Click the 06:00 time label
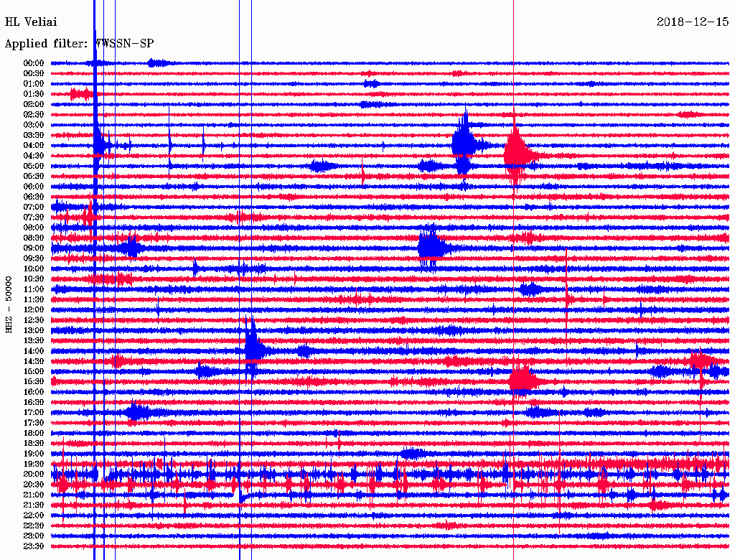Viewport: 735px width, 560px height. [34, 186]
